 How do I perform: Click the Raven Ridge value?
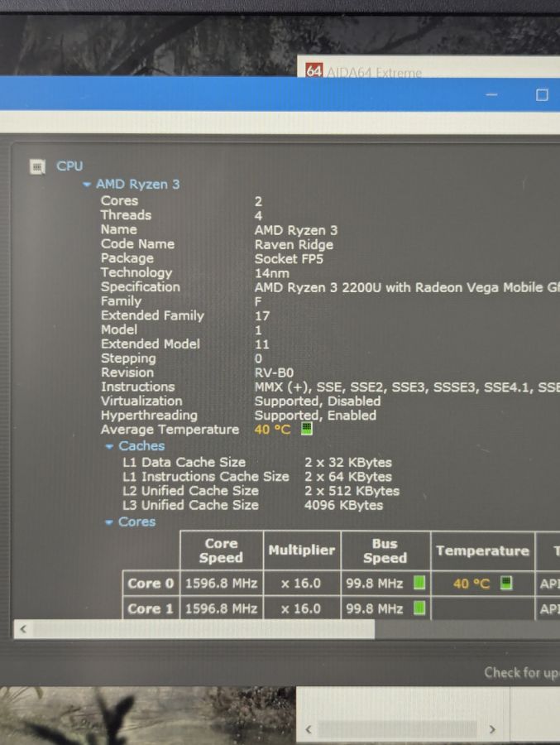(x=294, y=245)
